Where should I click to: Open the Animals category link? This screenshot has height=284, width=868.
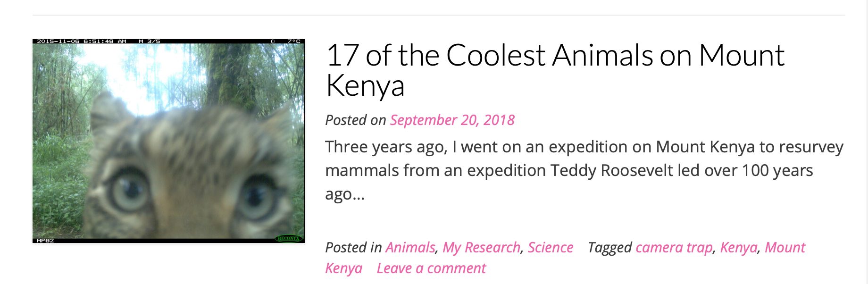[410, 247]
